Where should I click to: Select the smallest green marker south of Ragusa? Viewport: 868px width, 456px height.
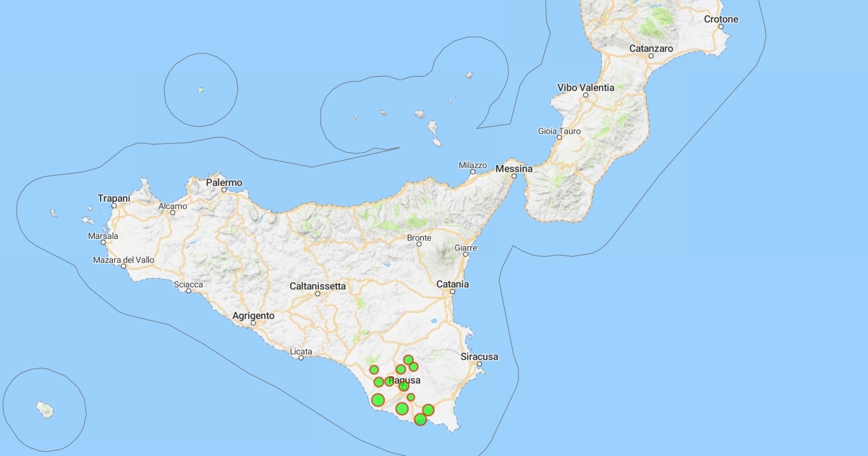pos(411,397)
